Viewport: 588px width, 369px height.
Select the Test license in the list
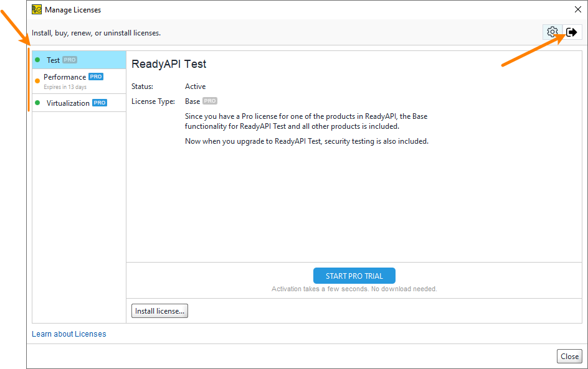[x=54, y=60]
